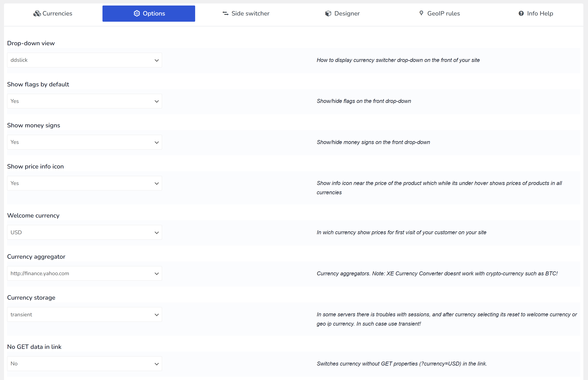Click the cubes icon beside Currencies

point(37,14)
